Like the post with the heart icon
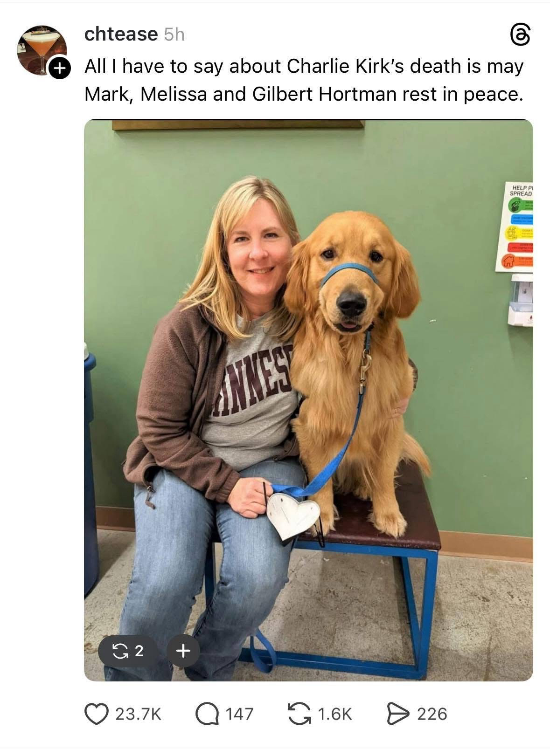Viewport: 550px width, 756px height. pos(97,714)
